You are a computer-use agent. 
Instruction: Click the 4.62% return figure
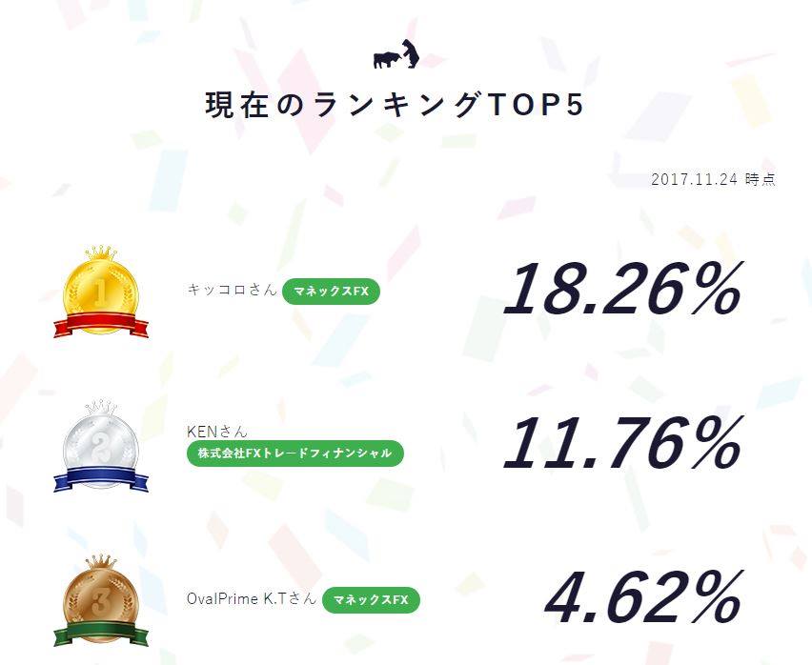[643, 597]
